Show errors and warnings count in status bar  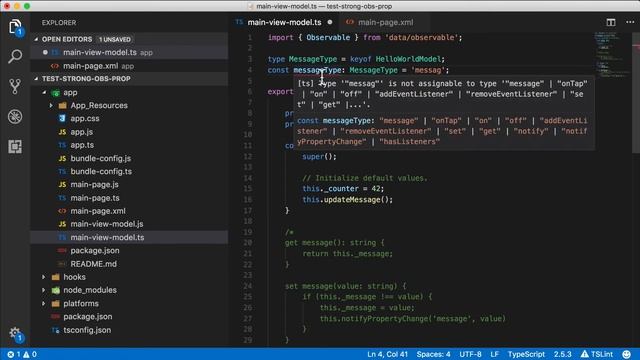[22, 354]
